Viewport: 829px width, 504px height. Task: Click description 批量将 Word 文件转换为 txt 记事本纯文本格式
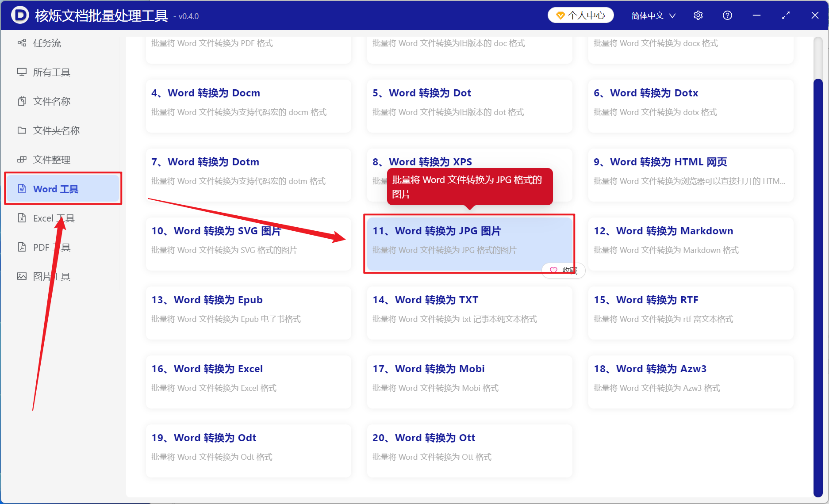coord(455,319)
